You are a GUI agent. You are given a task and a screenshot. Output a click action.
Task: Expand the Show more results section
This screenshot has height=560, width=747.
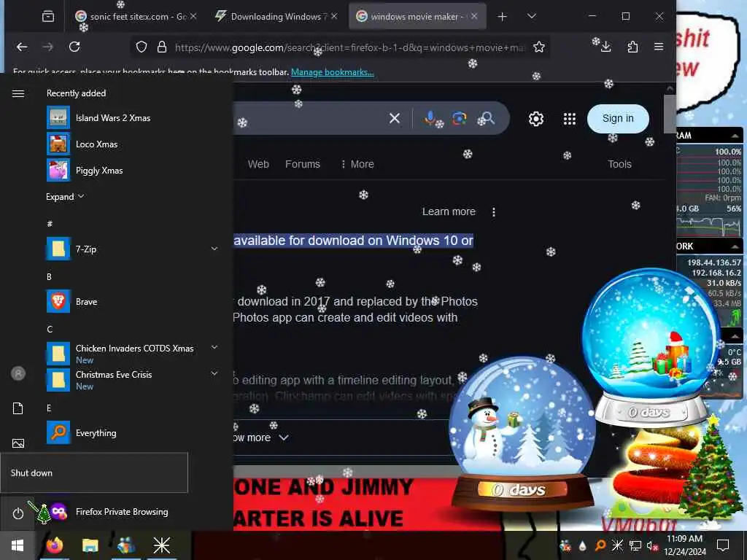pyautogui.click(x=261, y=437)
